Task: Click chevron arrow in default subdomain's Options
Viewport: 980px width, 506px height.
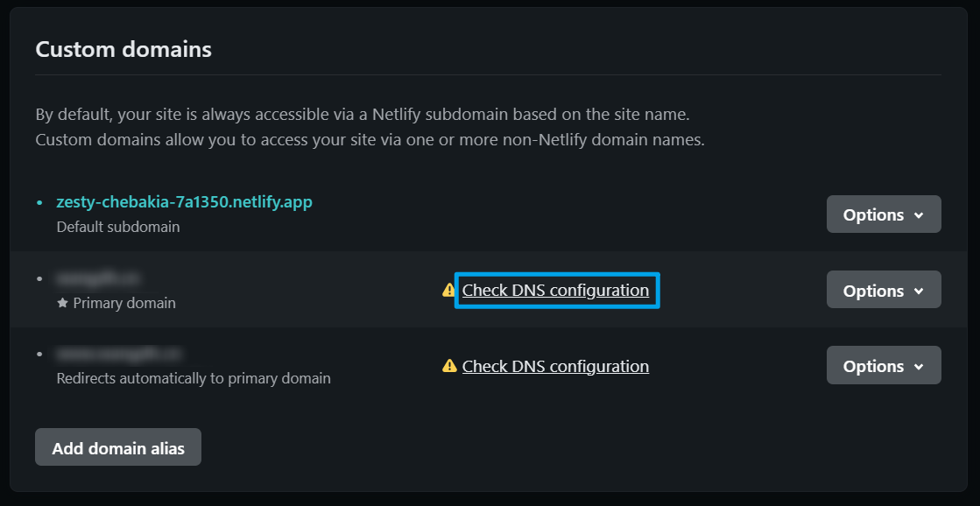Action: point(918,214)
